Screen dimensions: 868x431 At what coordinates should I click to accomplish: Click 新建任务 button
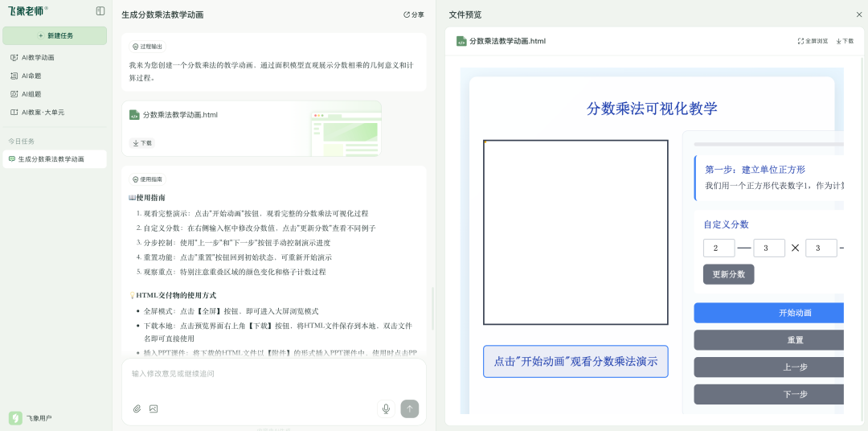pos(55,35)
